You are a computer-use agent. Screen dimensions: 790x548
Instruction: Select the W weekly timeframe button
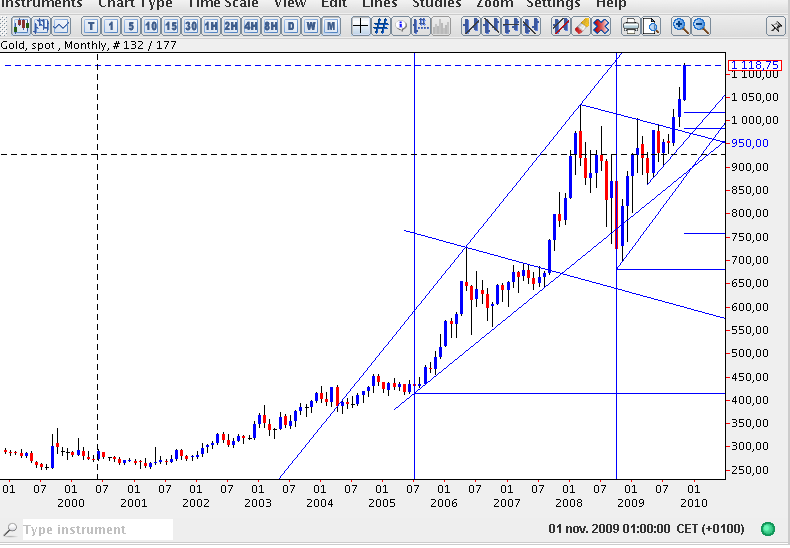[x=311, y=26]
